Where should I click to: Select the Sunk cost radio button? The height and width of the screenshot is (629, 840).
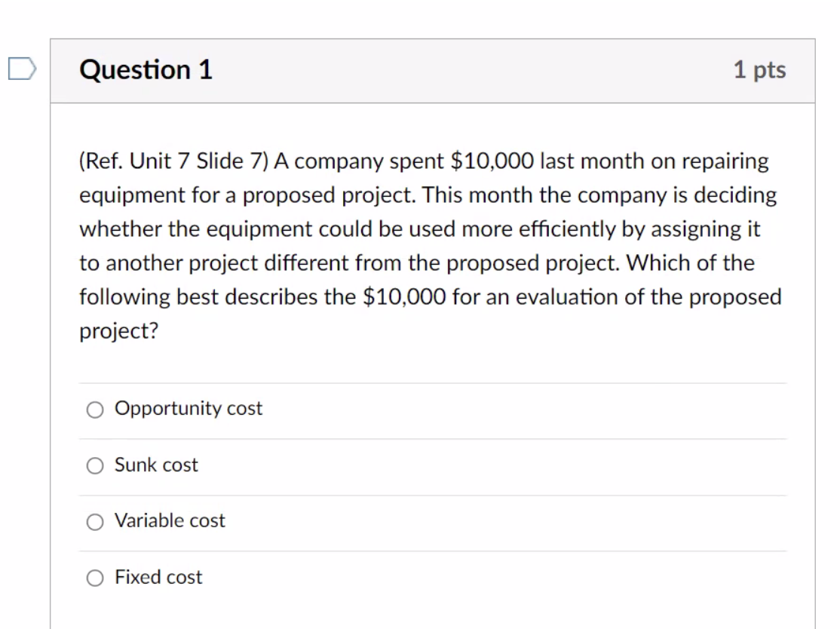click(94, 465)
